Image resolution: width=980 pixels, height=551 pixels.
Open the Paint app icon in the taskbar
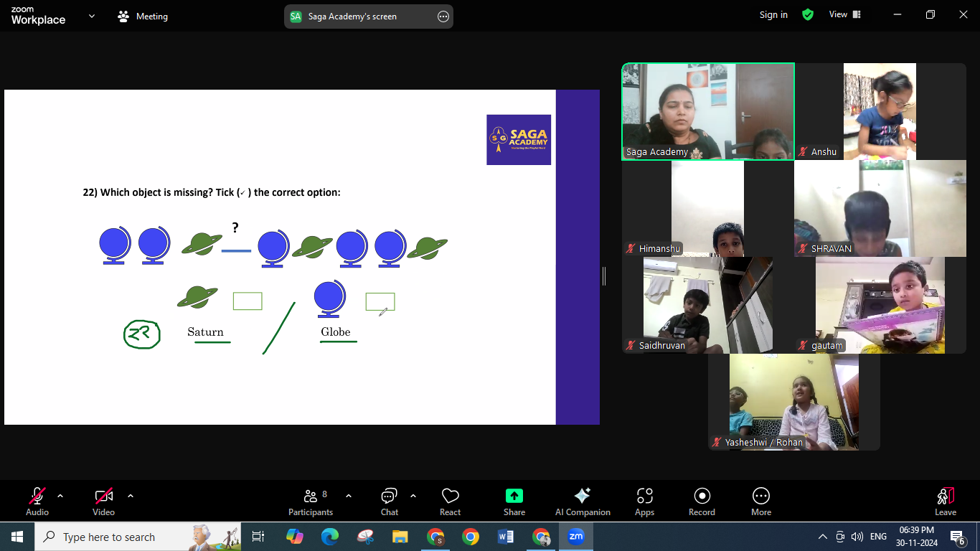pyautogui.click(x=365, y=537)
